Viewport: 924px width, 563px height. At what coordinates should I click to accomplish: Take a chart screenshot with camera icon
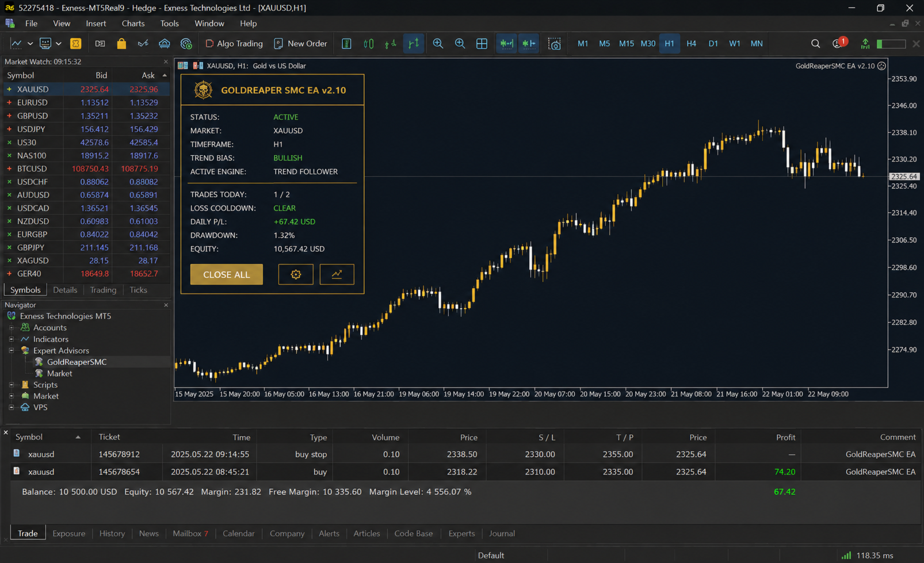(x=555, y=44)
